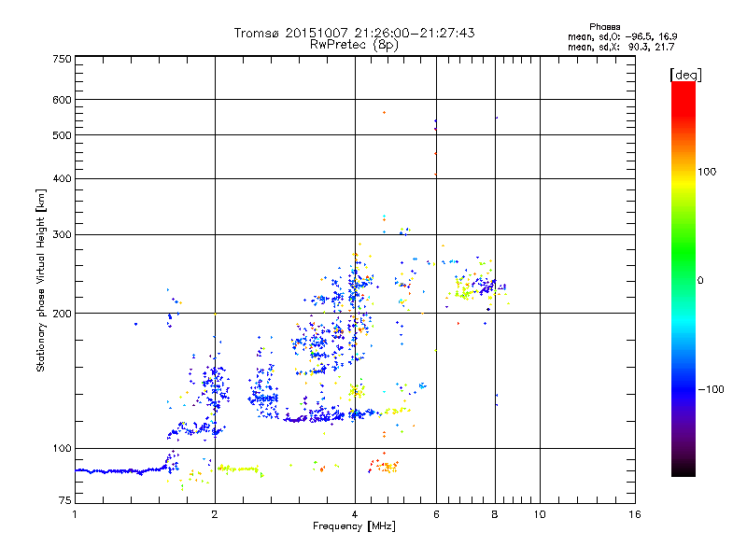Image resolution: width=747 pixels, height=560 pixels.
Task: Click the colorbar tick label '100'
Action: click(707, 172)
